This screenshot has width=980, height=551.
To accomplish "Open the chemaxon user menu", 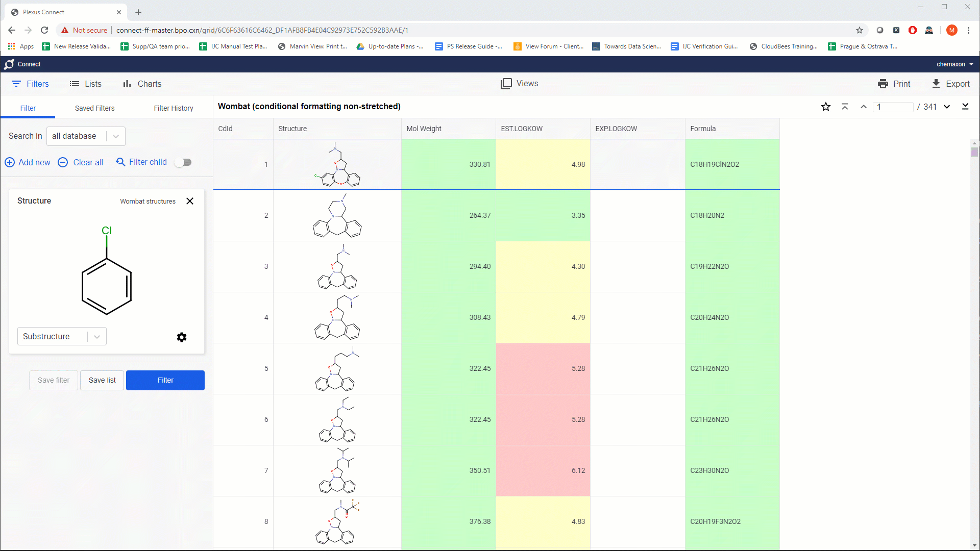I will (954, 64).
